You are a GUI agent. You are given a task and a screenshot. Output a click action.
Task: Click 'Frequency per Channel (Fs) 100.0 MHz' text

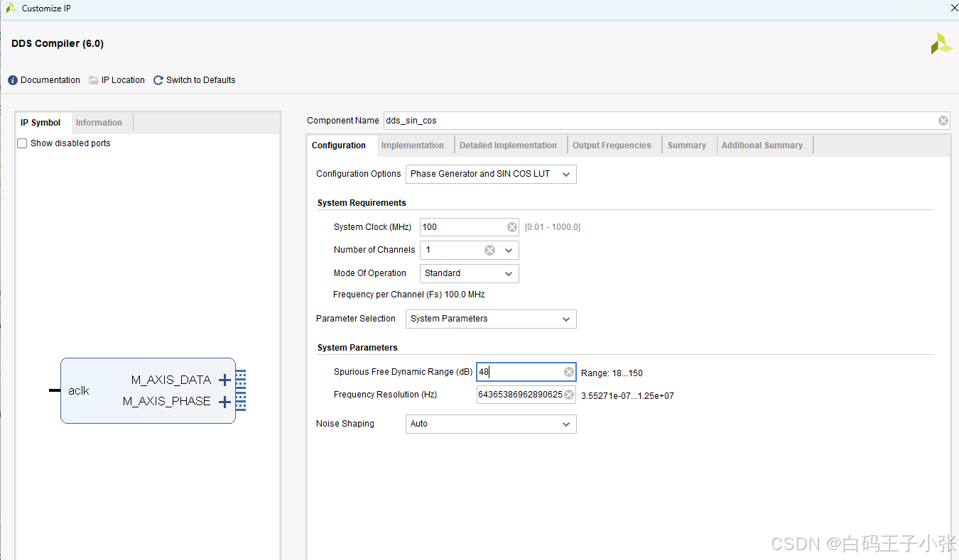point(409,295)
